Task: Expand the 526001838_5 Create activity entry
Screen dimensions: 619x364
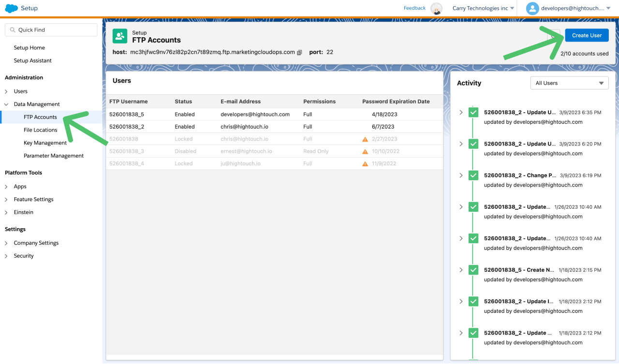Action: pos(461,270)
